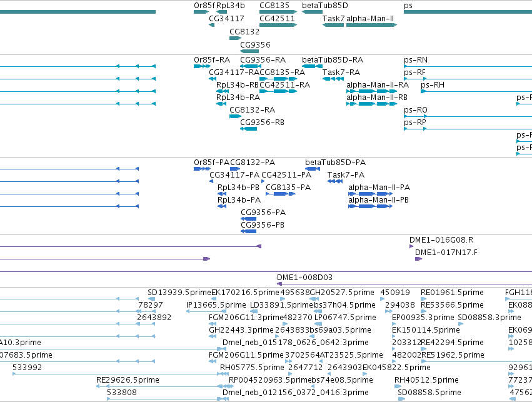The height and width of the screenshot is (402, 532).
Task: Select protein CG9356-PA
Action: coord(263,213)
